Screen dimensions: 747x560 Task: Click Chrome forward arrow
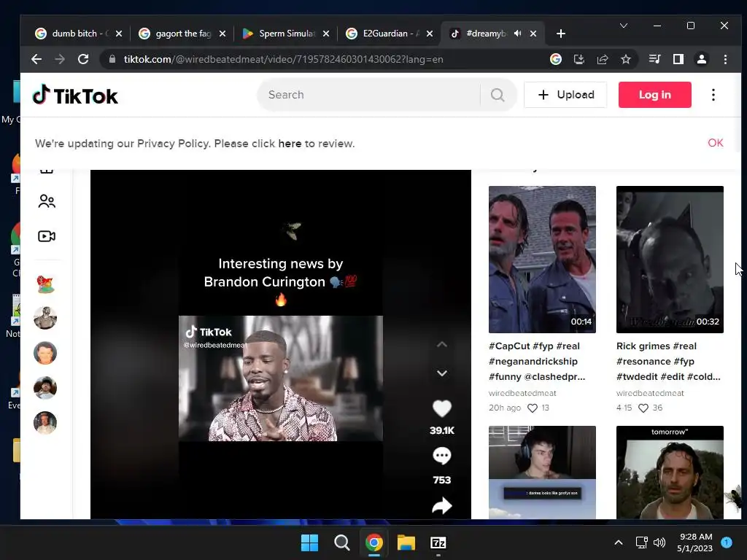click(60, 59)
